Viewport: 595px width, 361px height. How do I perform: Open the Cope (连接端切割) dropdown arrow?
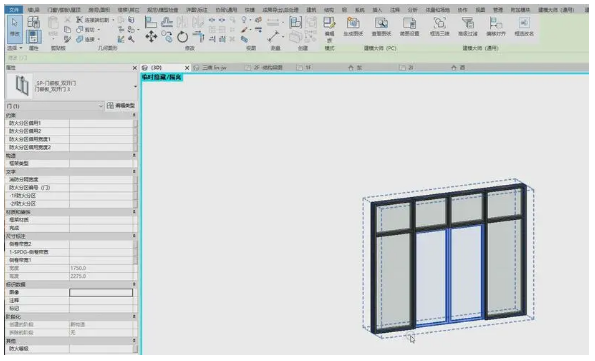(x=113, y=20)
